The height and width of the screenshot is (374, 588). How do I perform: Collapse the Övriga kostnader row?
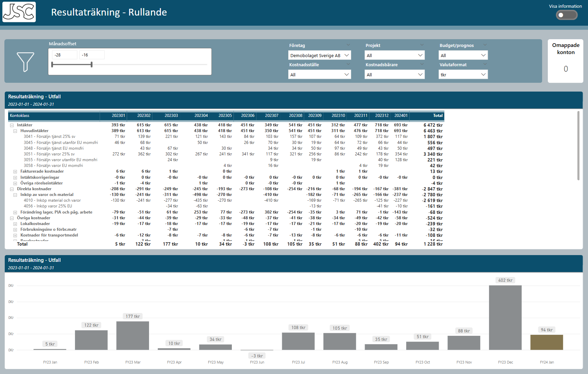point(12,218)
